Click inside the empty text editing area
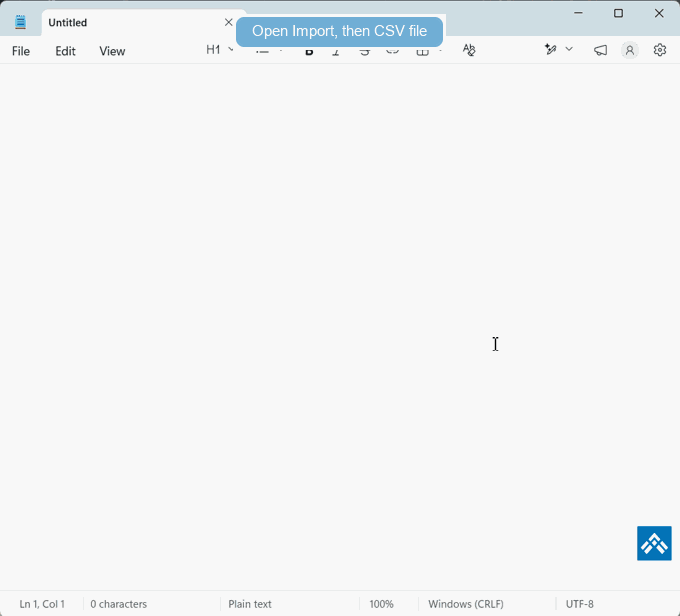Screen dimensions: 680x616 340,326
